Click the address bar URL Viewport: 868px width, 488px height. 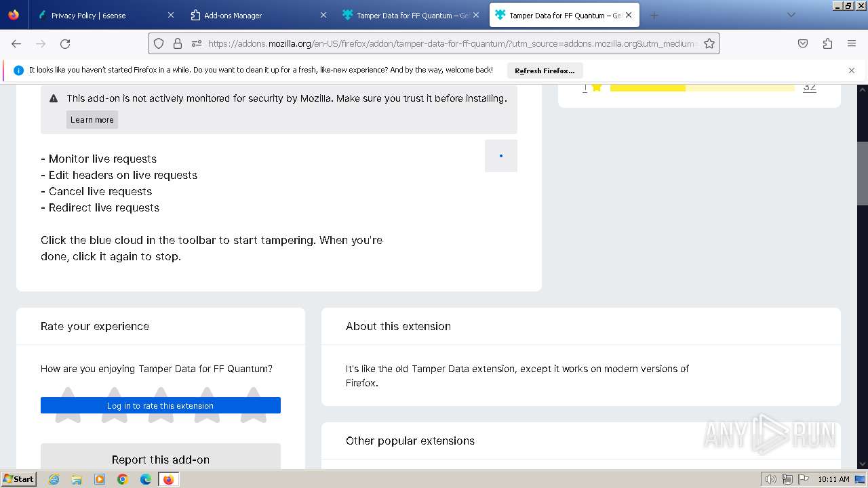(x=452, y=43)
